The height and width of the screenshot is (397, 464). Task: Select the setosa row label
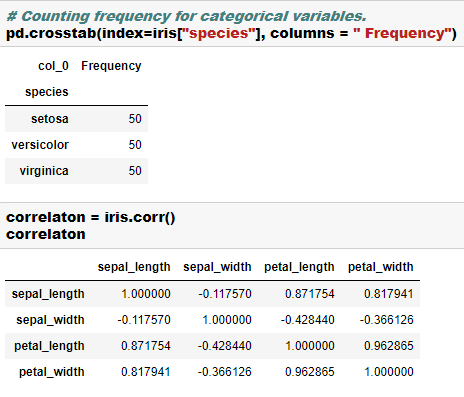point(50,119)
